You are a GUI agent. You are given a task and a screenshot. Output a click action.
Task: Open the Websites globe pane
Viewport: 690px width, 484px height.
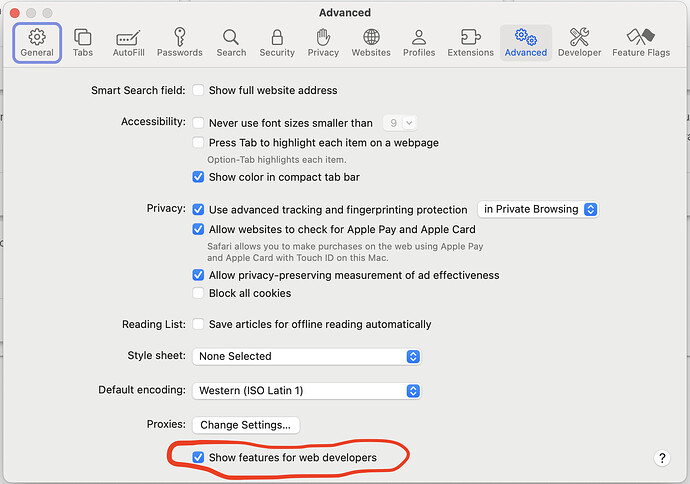point(371,43)
